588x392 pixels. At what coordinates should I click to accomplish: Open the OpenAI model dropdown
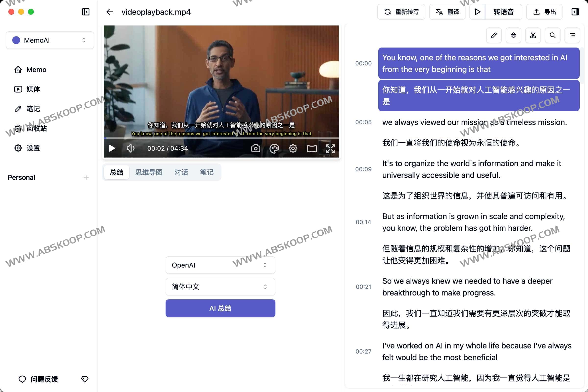(x=220, y=265)
